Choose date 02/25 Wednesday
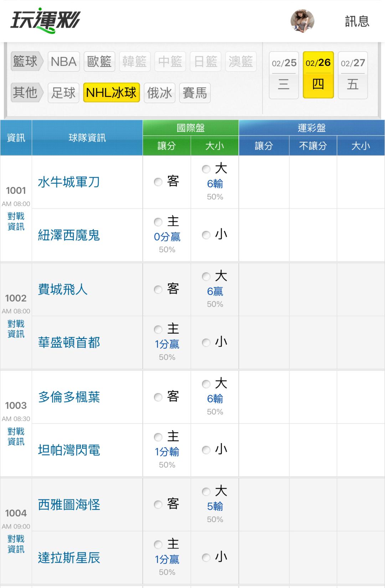 click(284, 75)
